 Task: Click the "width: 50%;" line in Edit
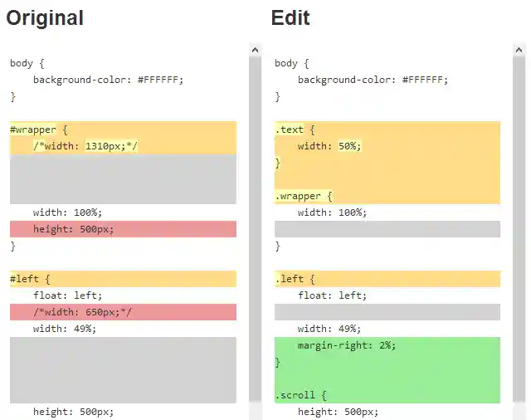click(329, 146)
